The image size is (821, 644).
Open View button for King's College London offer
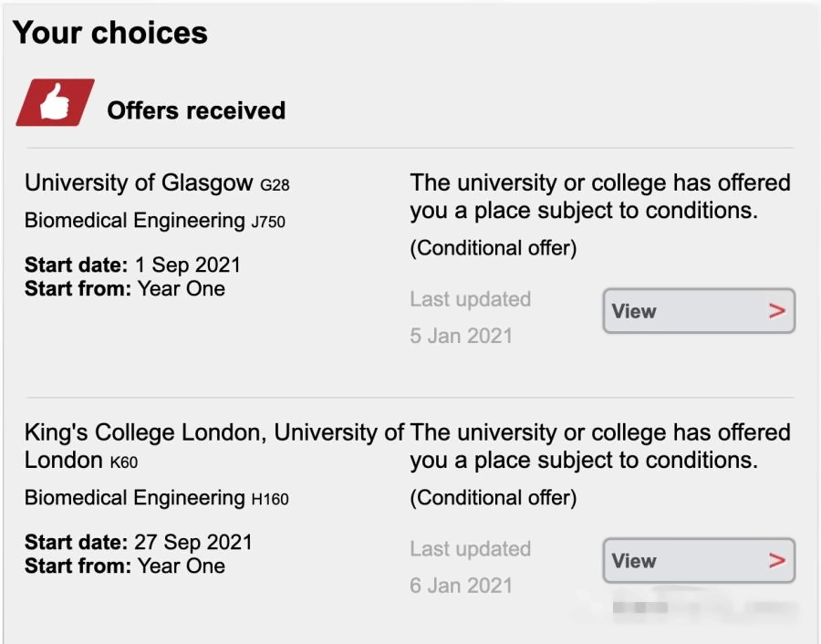(x=699, y=561)
